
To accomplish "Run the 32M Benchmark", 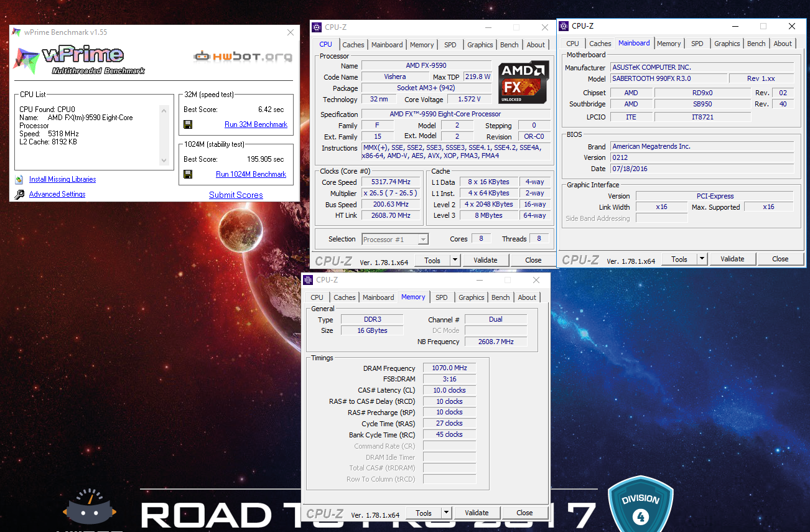I will (x=256, y=124).
